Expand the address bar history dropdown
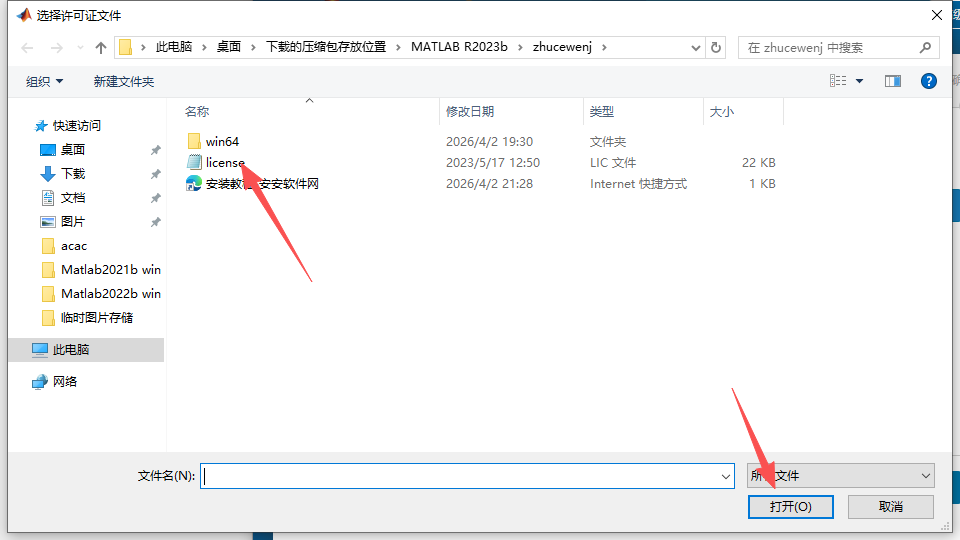This screenshot has width=960, height=540. tap(696, 47)
